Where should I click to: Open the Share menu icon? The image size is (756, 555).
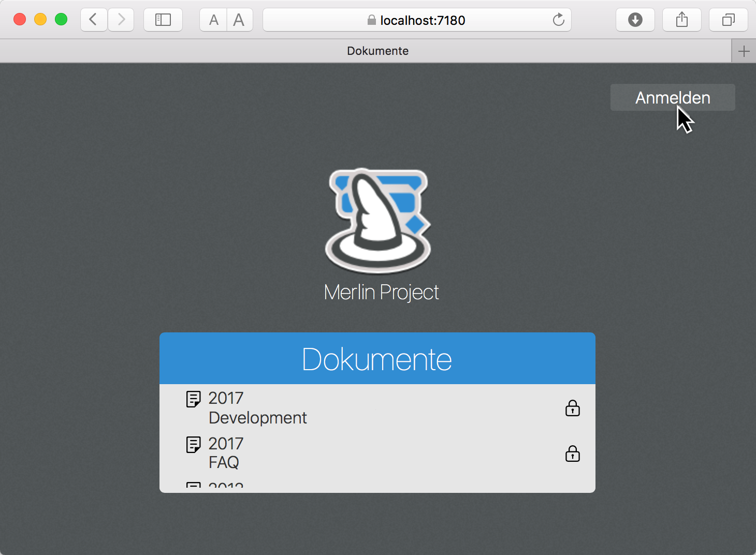pyautogui.click(x=682, y=20)
